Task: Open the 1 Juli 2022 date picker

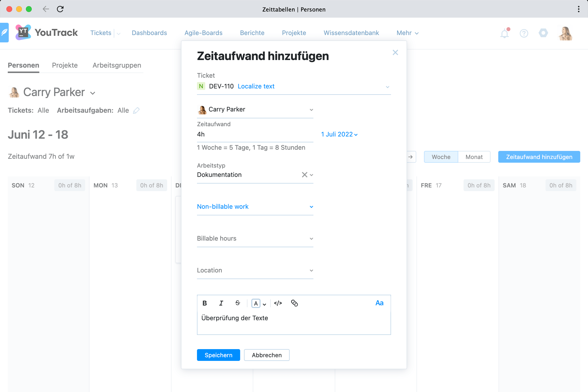Action: 339,135
